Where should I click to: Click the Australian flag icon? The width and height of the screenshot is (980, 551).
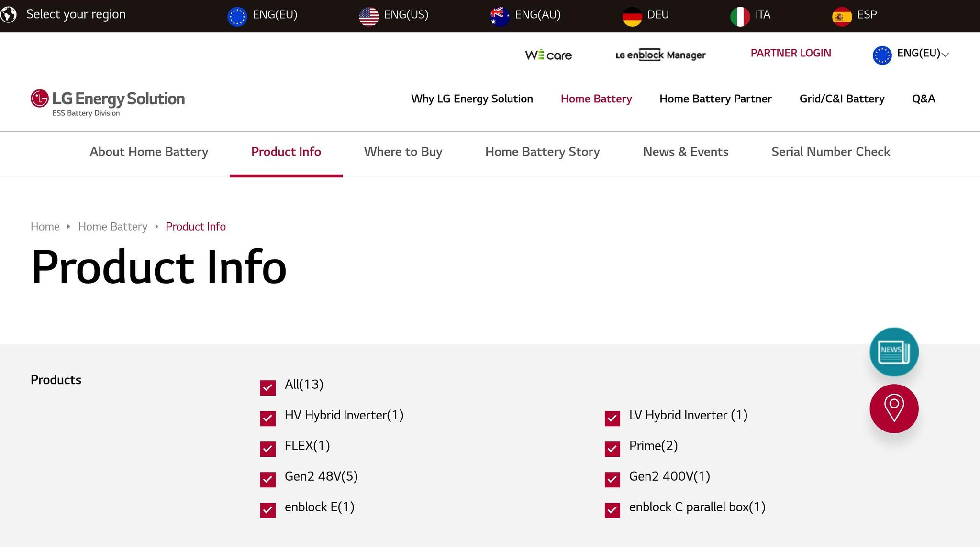[500, 17]
